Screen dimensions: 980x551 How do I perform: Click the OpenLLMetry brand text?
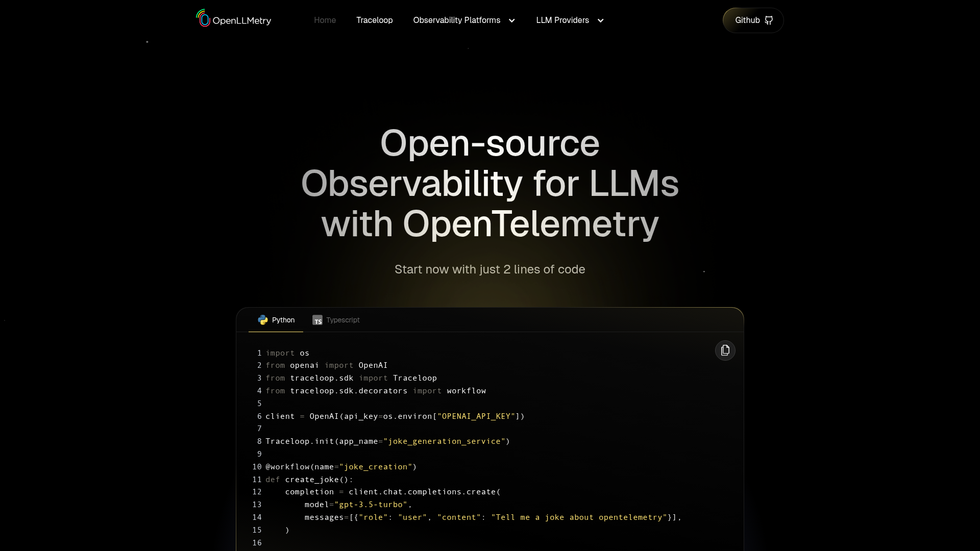tap(241, 21)
